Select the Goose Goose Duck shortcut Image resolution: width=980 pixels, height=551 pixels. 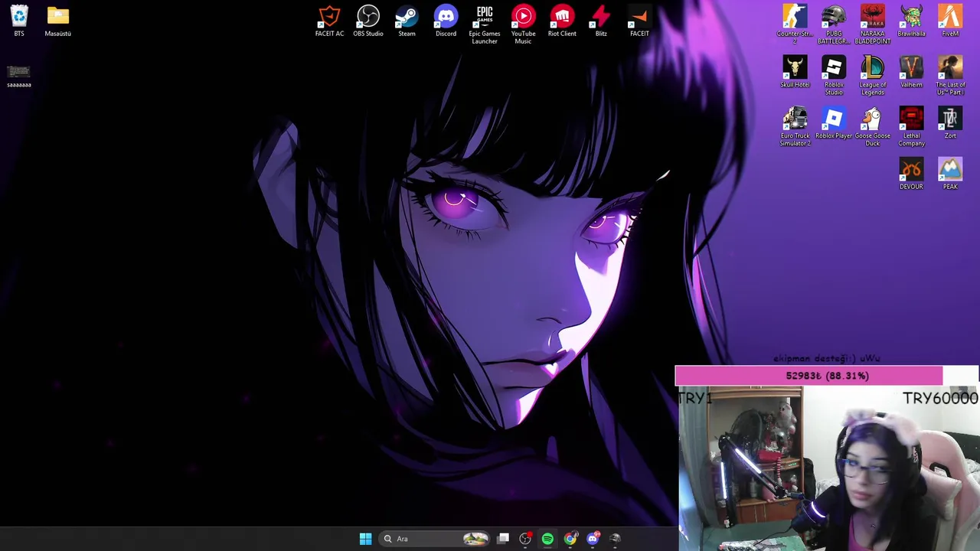pyautogui.click(x=873, y=127)
